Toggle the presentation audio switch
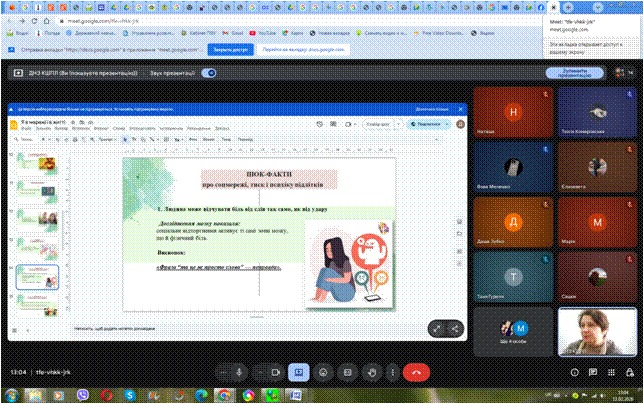Screen dimensions: 644x404 pos(209,73)
